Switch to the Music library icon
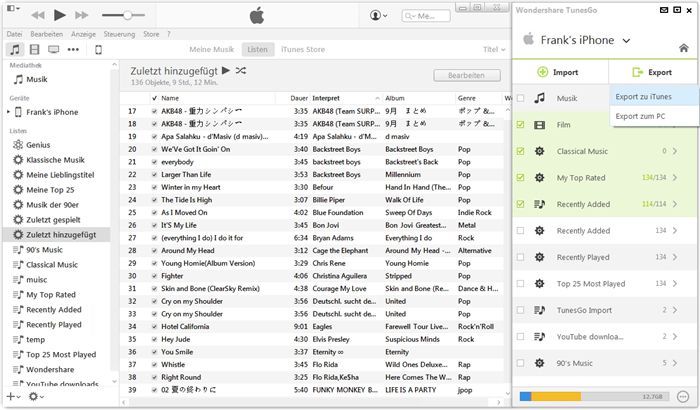 coord(15,50)
